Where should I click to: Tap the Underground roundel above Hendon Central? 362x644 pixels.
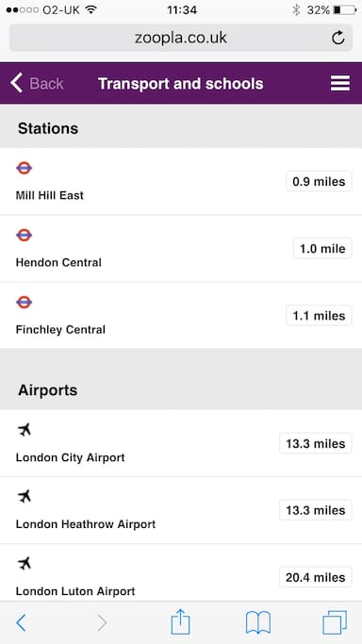coord(25,235)
